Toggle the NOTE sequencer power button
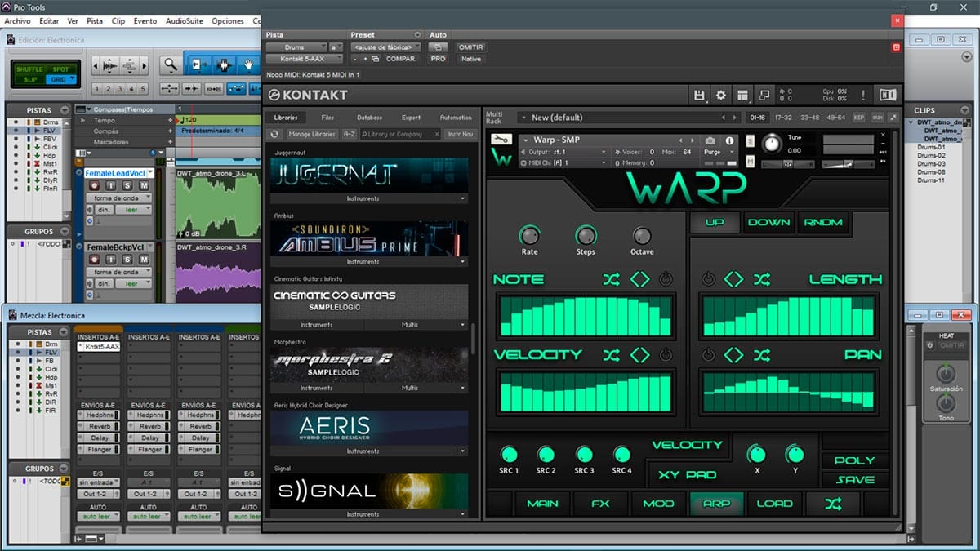 tap(666, 279)
